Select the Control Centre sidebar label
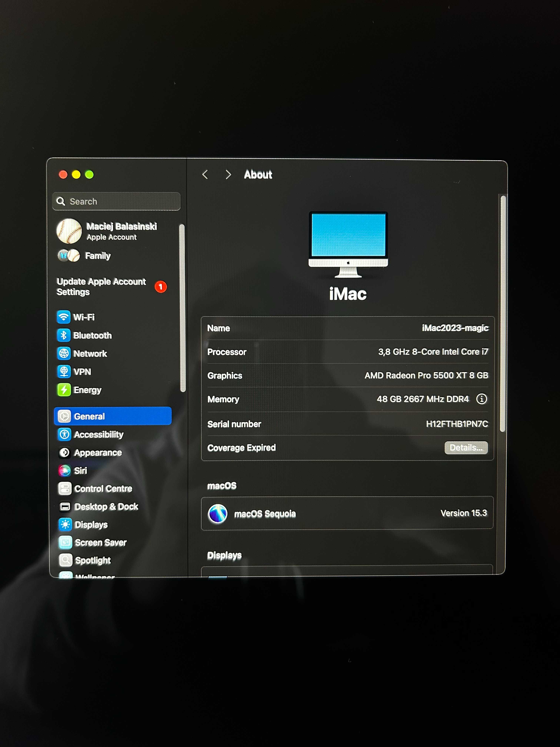Image resolution: width=560 pixels, height=747 pixels. pyautogui.click(x=103, y=488)
